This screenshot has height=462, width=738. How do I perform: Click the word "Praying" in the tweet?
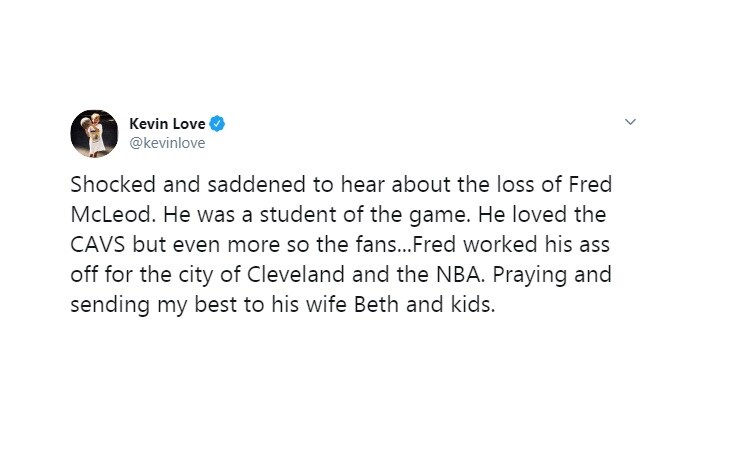[529, 276]
